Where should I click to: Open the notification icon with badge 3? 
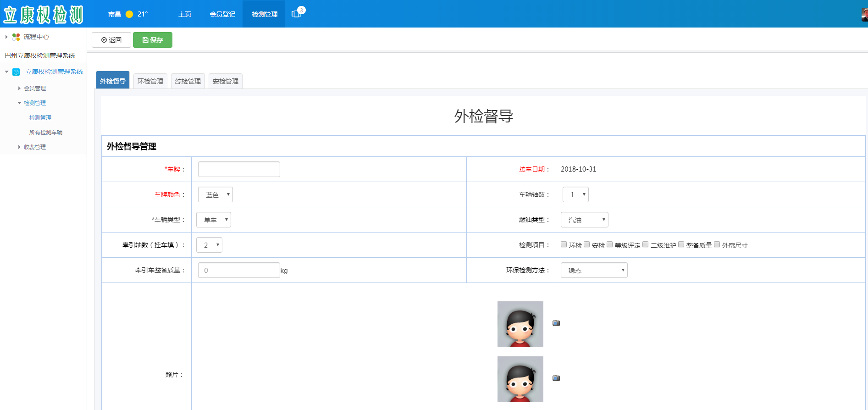pyautogui.click(x=297, y=14)
